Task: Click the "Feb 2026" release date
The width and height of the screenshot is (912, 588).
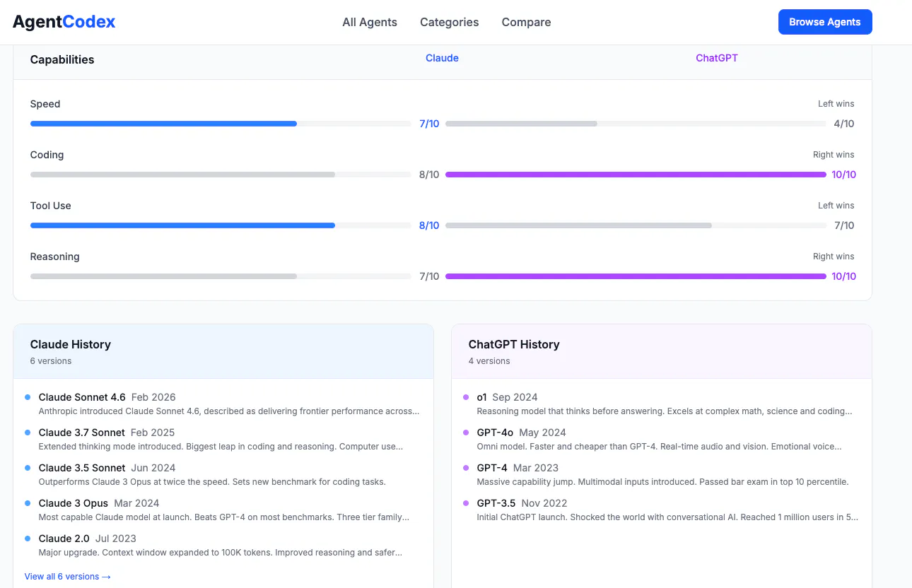Action: pos(153,397)
